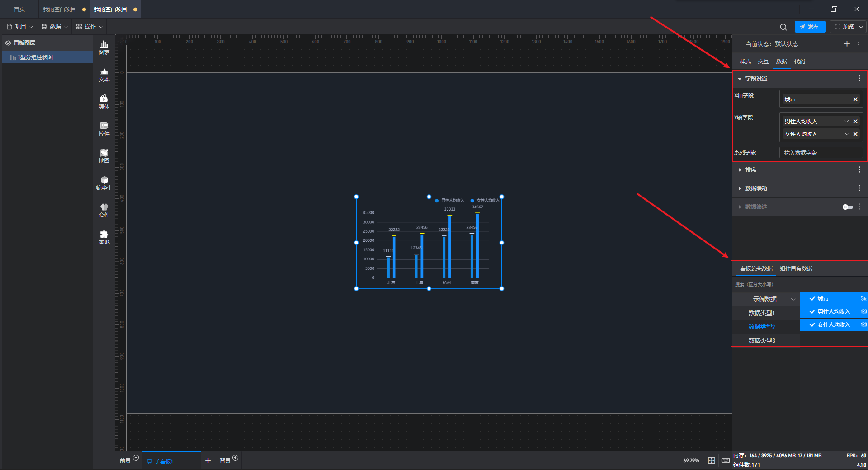Select the 背景 background layer button
Screen dimensions: 868x470
(x=225, y=461)
